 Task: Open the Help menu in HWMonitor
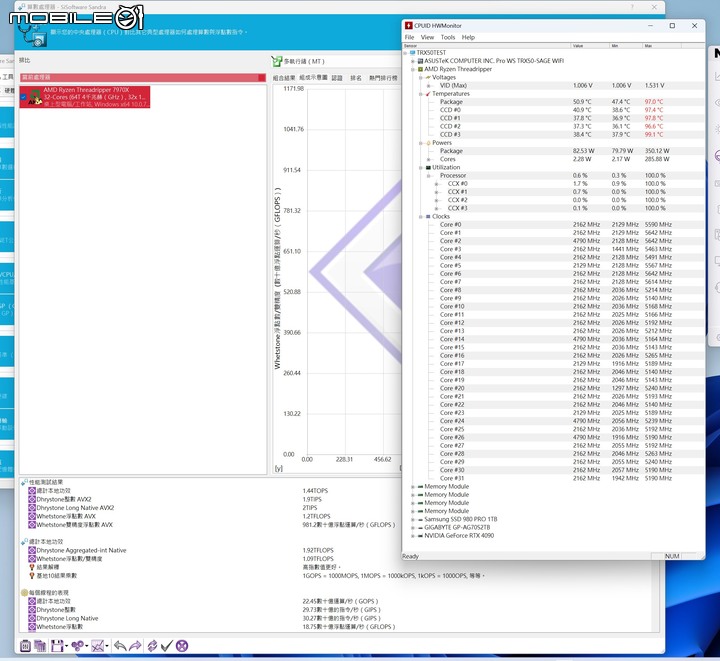tap(468, 37)
